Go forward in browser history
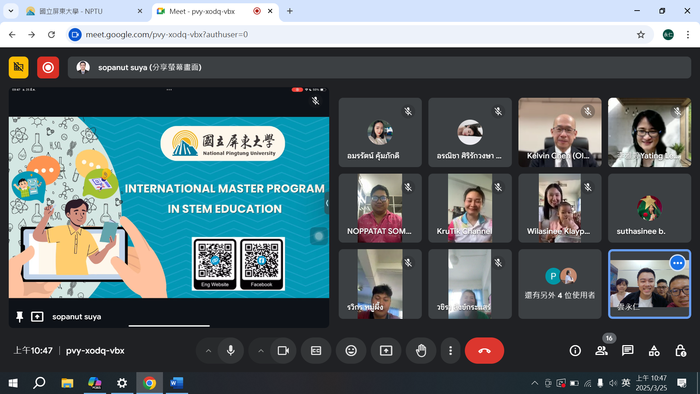The width and height of the screenshot is (700, 394). coord(32,34)
